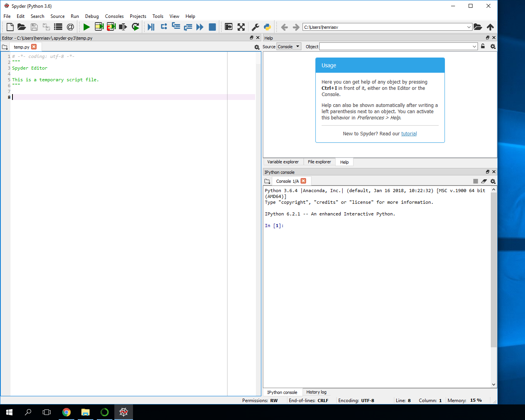Switch to the History log tab
Viewport: 525px width, 420px height.
point(316,392)
